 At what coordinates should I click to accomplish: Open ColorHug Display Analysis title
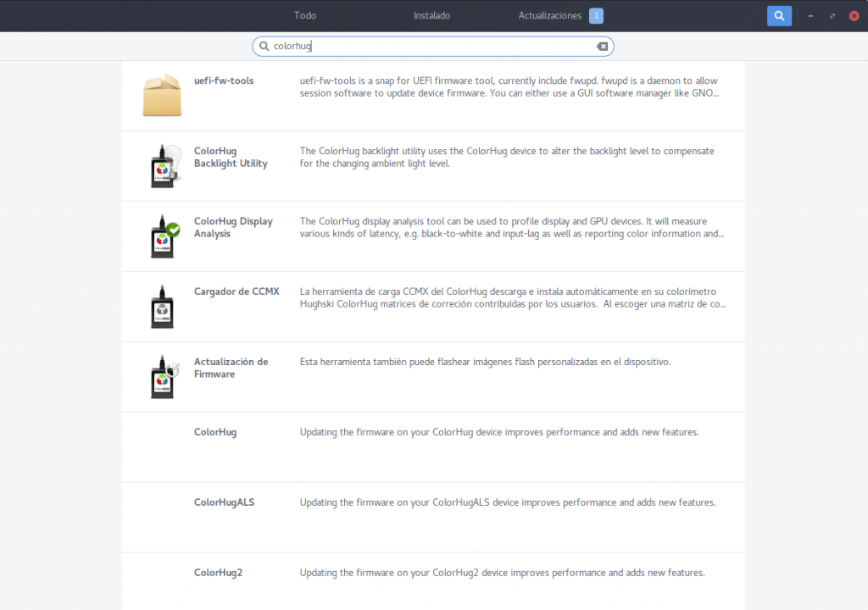coord(233,228)
